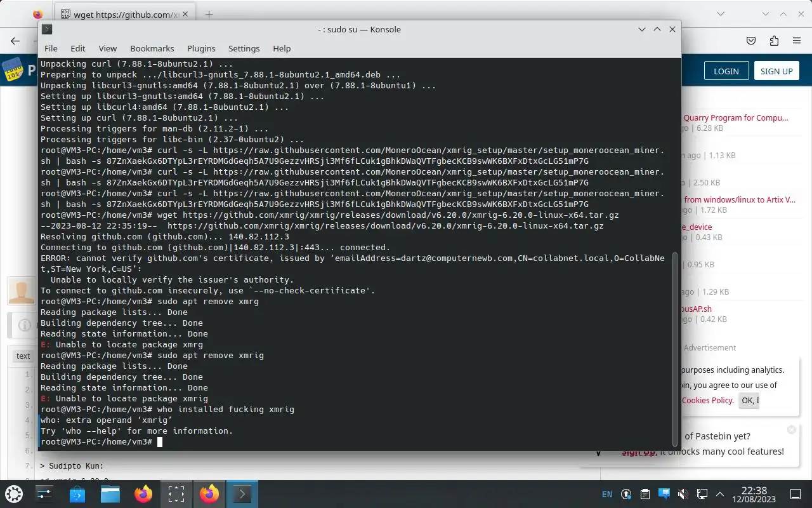Click the SIGN UP button on Pastebin

[776, 71]
